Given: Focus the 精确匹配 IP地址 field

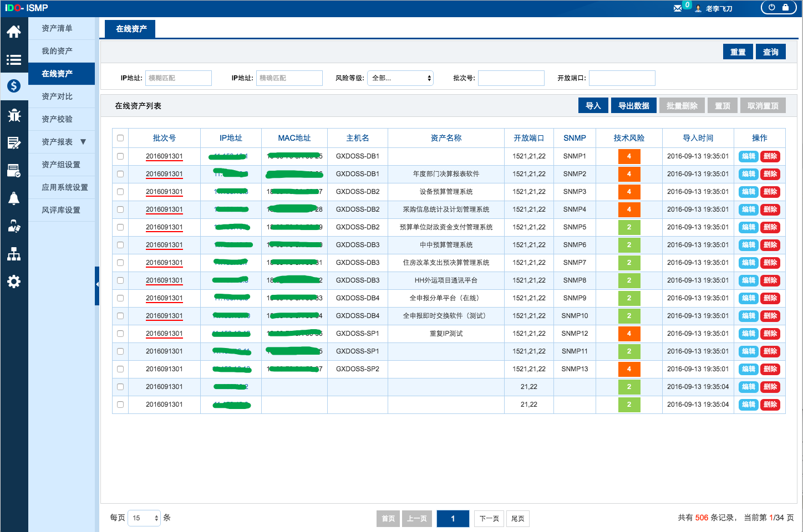Looking at the screenshot, I should [x=289, y=78].
